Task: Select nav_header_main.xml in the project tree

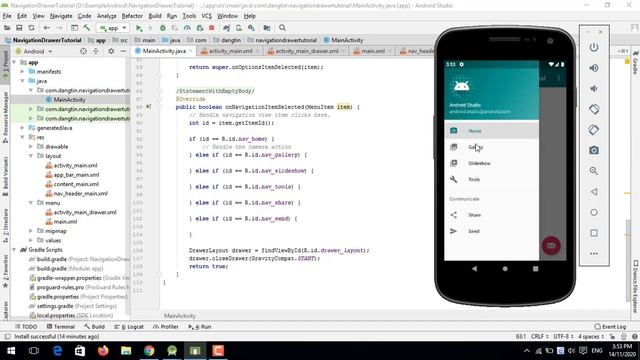Action: (x=81, y=194)
